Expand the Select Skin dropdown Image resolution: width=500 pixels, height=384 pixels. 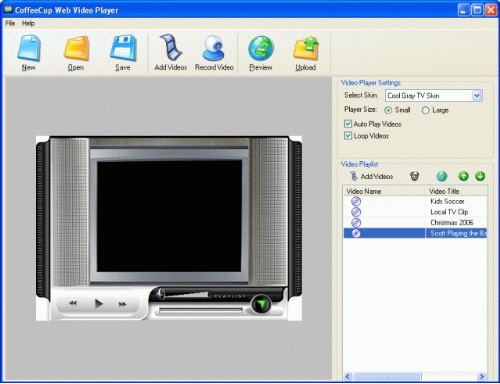point(477,96)
